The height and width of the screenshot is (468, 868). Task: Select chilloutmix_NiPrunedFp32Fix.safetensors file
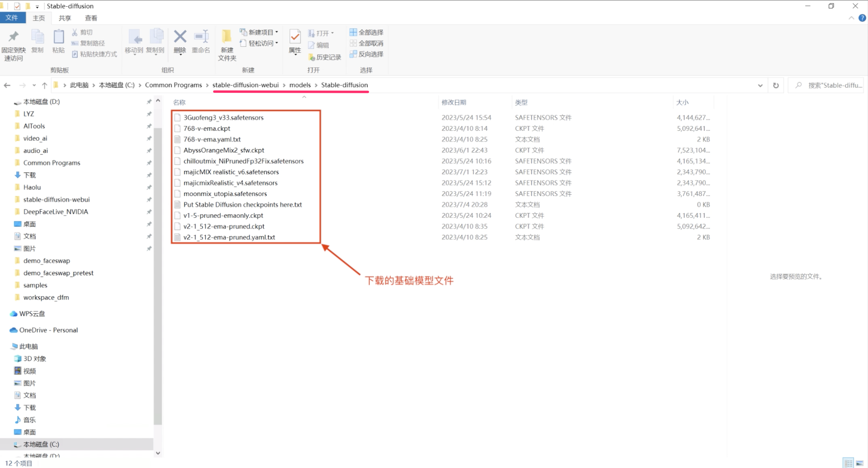243,161
